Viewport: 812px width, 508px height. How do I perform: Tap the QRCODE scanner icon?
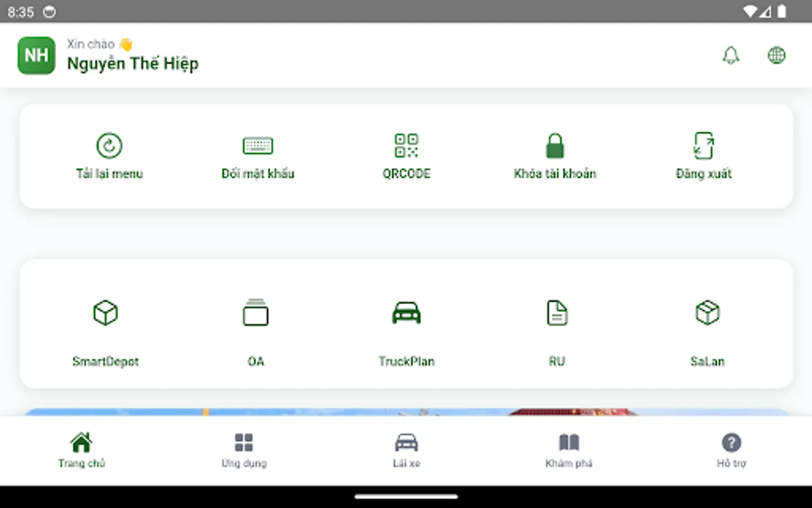click(x=405, y=146)
